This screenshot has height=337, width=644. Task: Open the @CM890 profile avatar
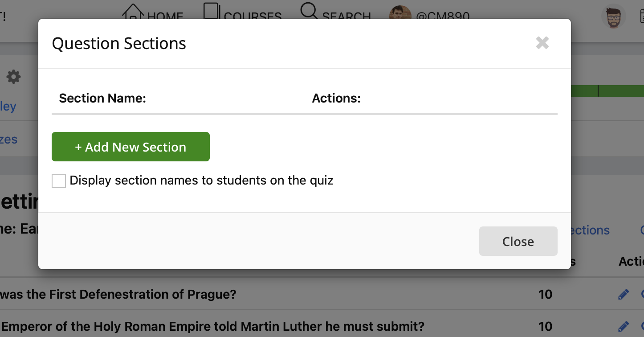tap(400, 12)
